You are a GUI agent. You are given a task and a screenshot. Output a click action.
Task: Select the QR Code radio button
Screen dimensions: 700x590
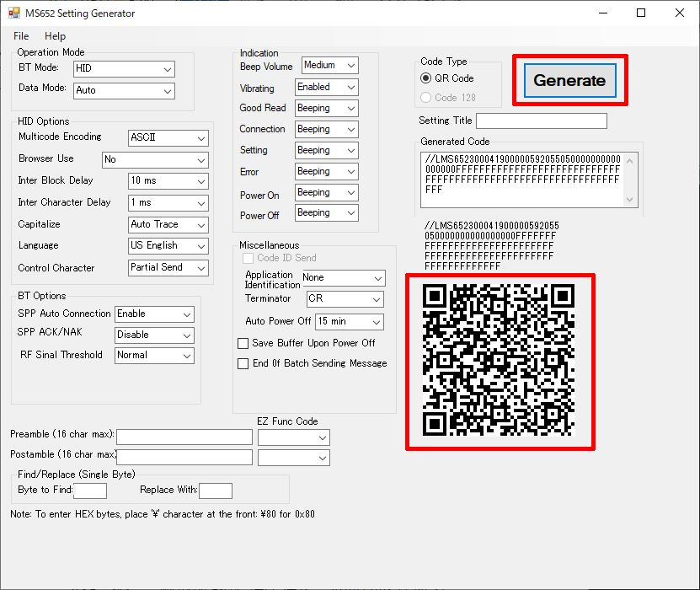447,78
